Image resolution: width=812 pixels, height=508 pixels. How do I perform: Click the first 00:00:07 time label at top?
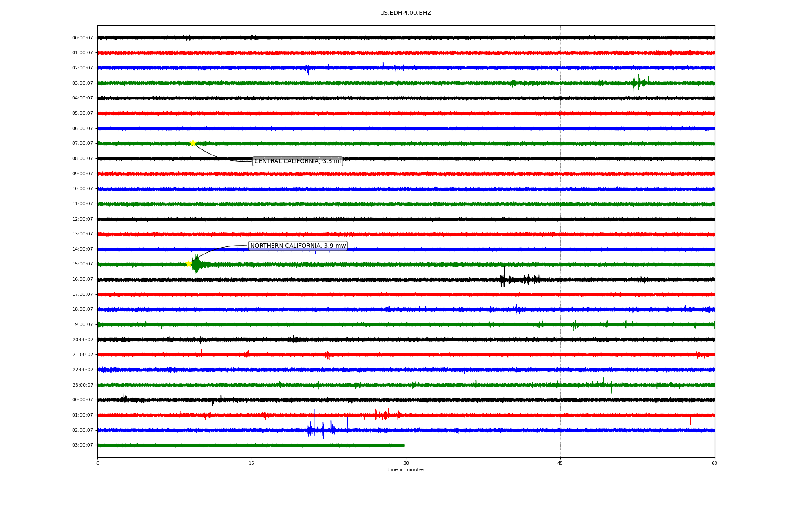coord(82,38)
